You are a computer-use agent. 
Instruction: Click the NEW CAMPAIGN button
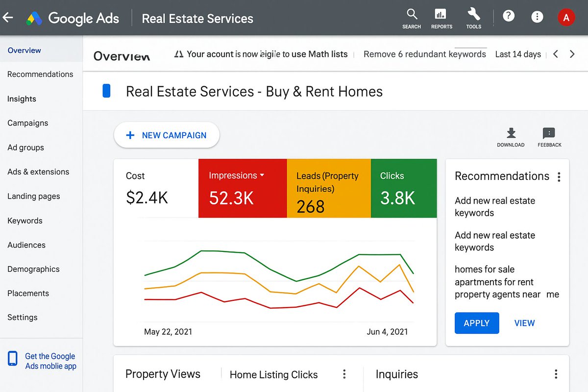(167, 135)
